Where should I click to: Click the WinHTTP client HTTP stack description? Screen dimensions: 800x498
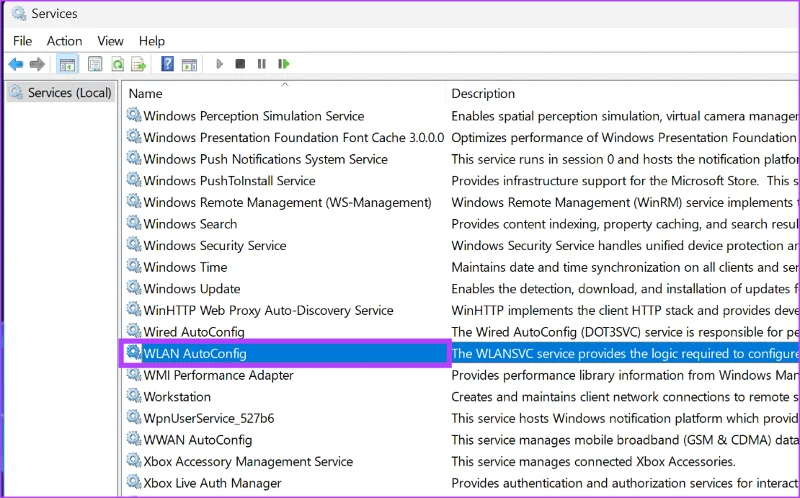(x=625, y=310)
